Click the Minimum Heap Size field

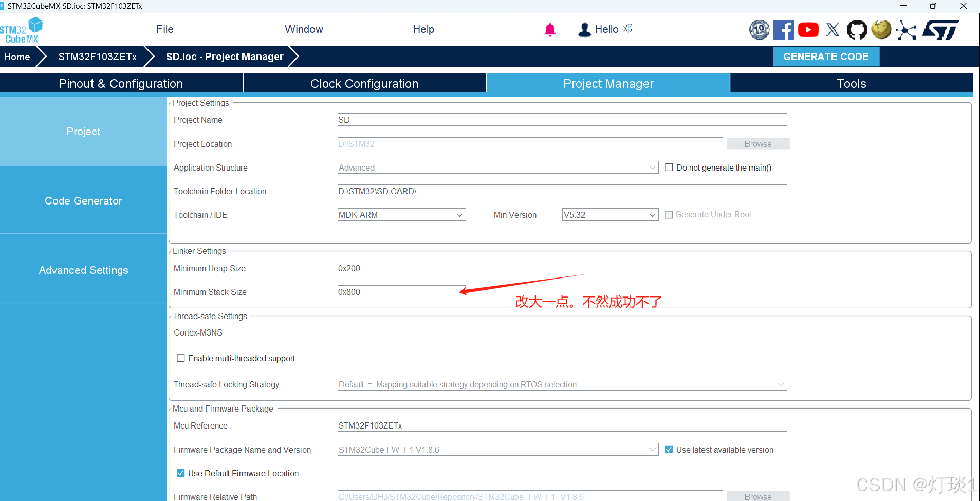pyautogui.click(x=401, y=268)
